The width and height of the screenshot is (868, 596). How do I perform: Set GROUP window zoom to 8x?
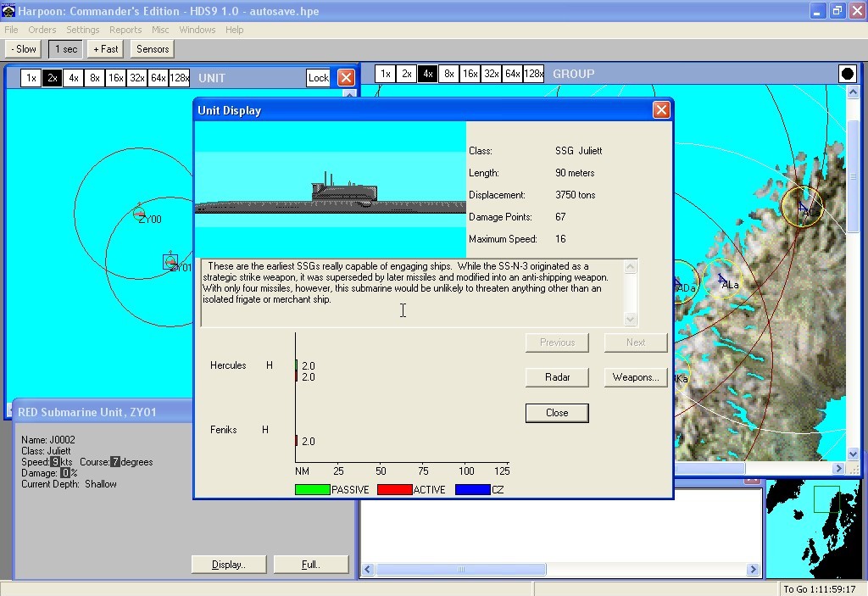coord(449,74)
